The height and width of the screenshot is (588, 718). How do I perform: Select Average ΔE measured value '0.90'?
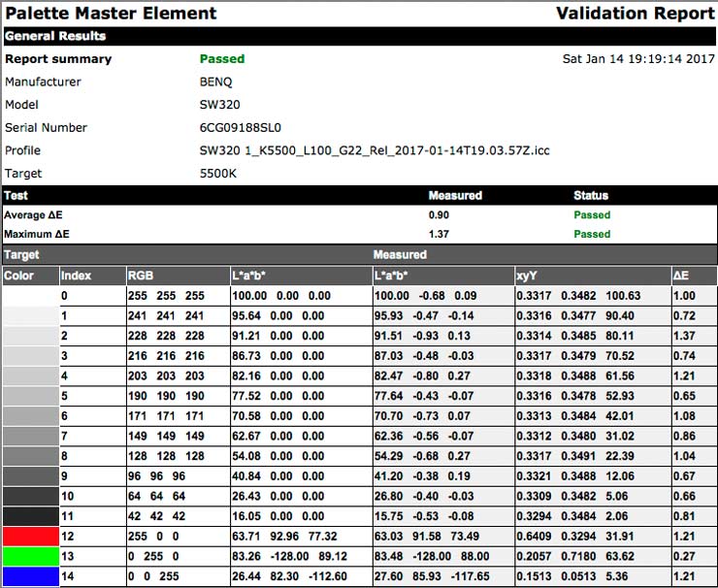coord(439,215)
